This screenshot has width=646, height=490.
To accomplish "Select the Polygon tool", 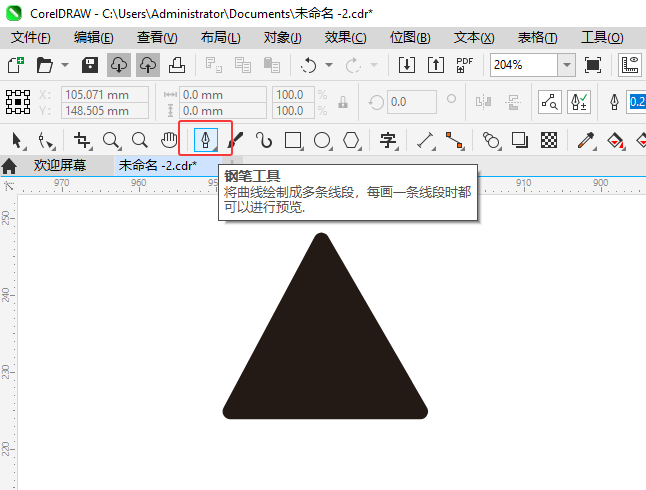I will click(x=351, y=141).
